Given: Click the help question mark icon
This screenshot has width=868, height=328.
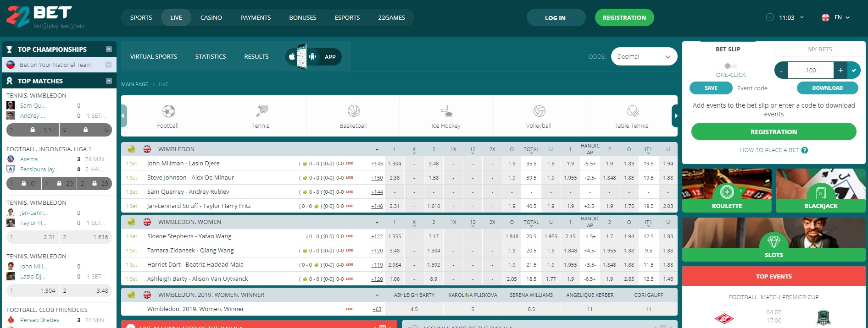Looking at the screenshot, I should coord(804,150).
